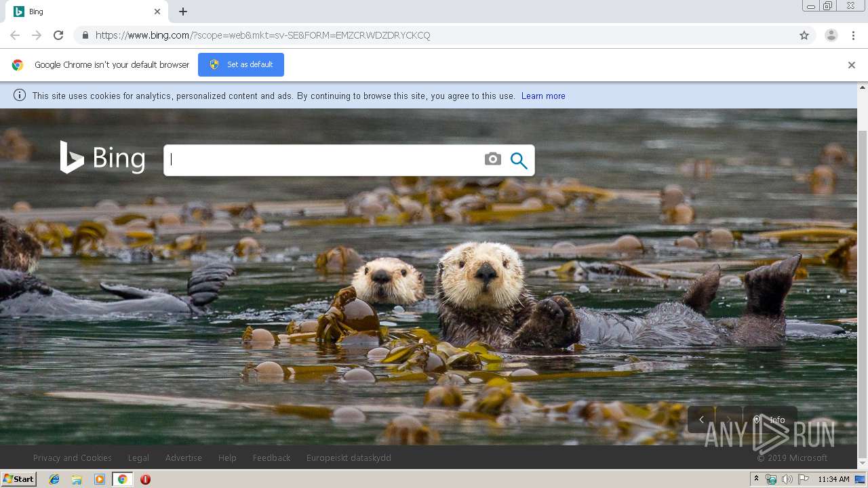
Task: Open Windows Explorer folder in taskbar
Action: [77, 479]
